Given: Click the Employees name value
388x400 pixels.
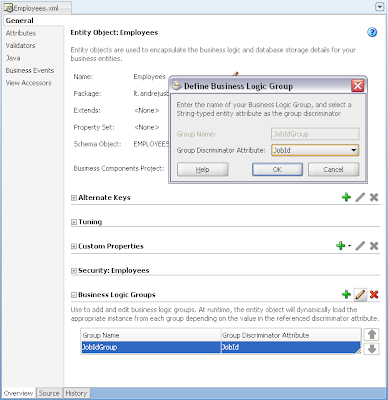Looking at the screenshot, I should click(x=149, y=77).
